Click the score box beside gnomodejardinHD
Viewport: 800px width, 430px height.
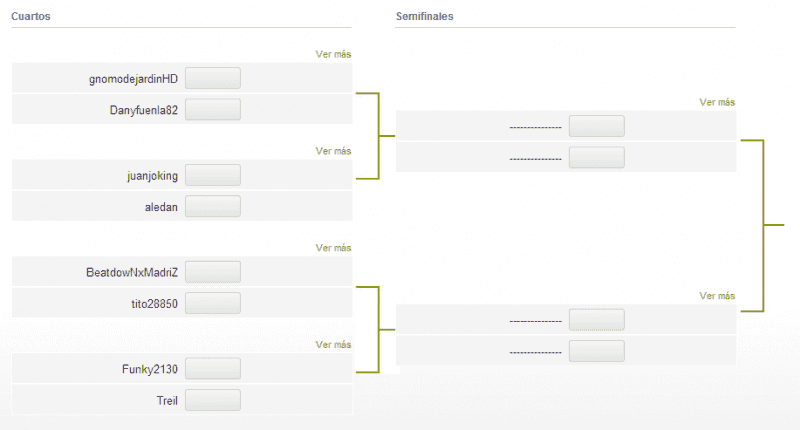click(x=213, y=78)
